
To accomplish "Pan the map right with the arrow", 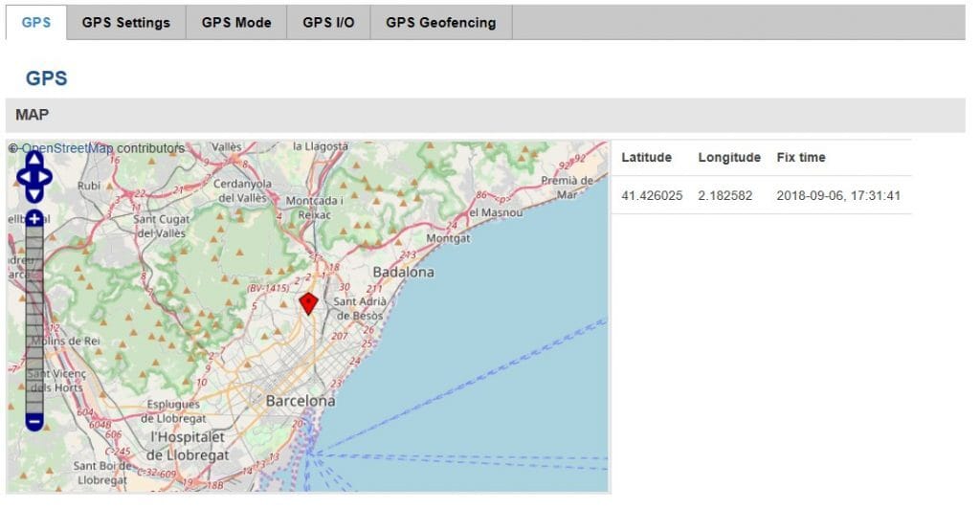I will (45, 176).
